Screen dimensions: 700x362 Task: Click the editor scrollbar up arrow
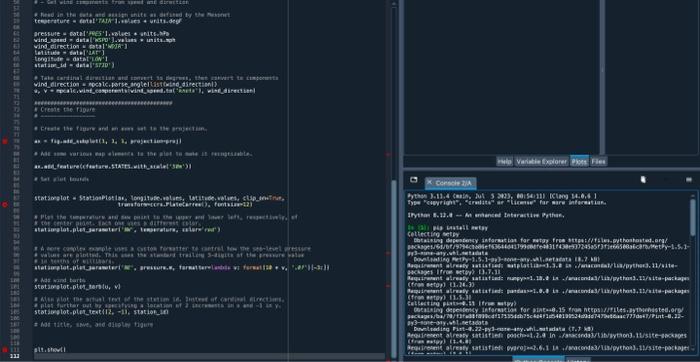point(394,3)
